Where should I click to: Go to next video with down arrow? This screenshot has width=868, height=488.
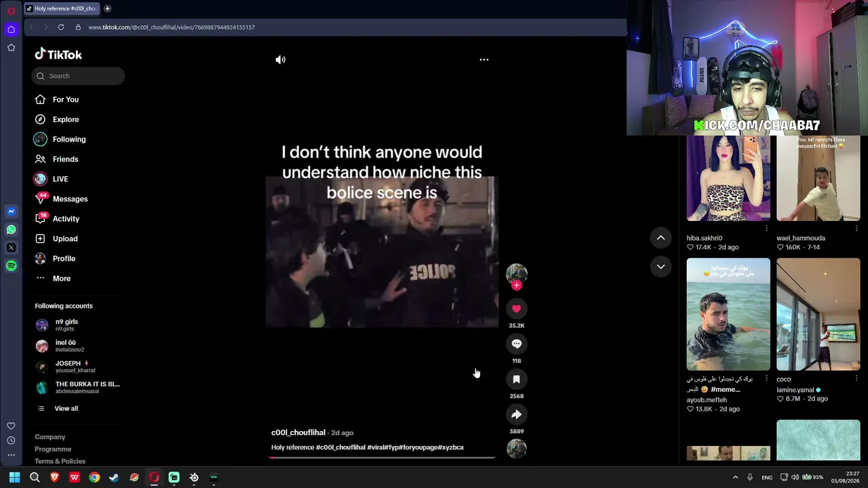[x=660, y=266]
